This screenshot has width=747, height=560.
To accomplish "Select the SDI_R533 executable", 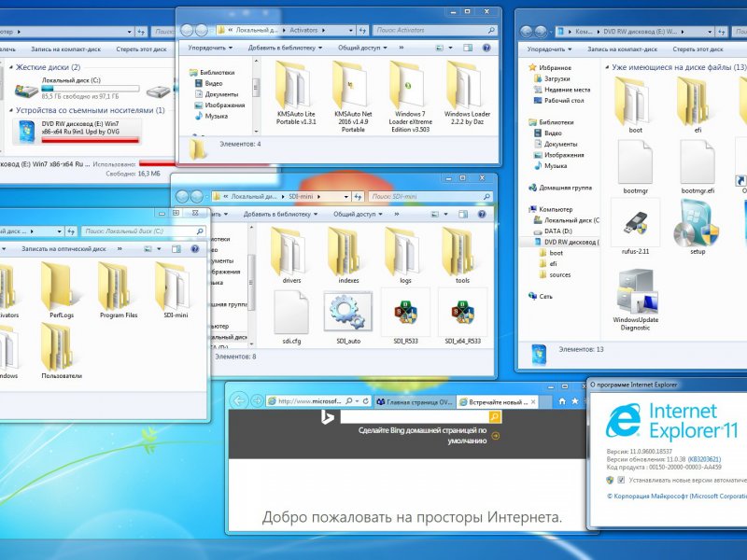I will 405,317.
